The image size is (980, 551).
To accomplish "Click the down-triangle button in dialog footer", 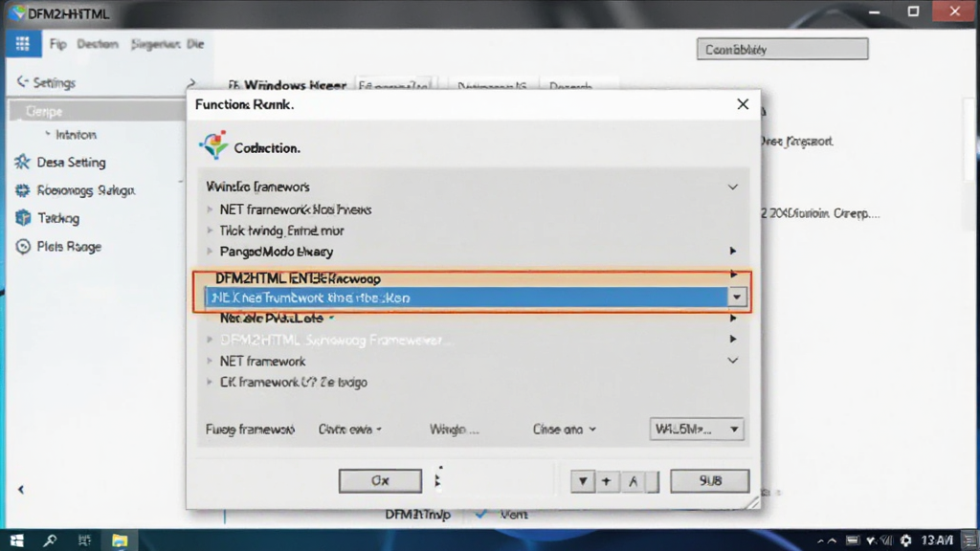I will coord(583,482).
